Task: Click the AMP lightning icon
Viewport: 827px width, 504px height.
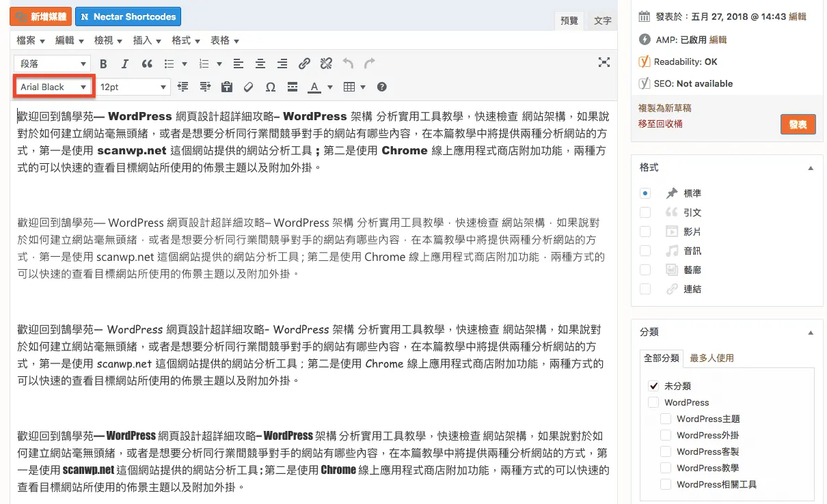Action: [x=644, y=40]
